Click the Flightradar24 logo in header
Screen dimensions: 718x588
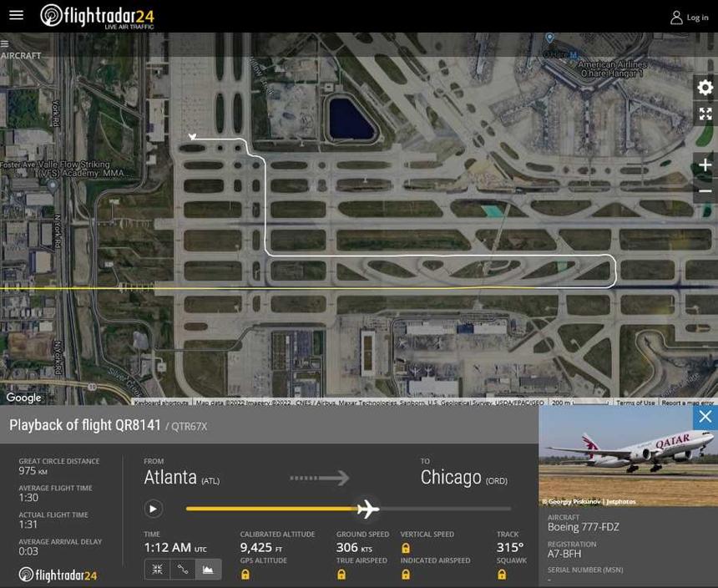97,17
